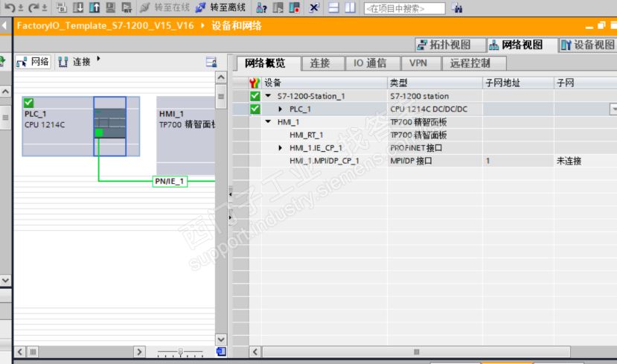Collapse the table pane with left splitter arrow

[230, 194]
